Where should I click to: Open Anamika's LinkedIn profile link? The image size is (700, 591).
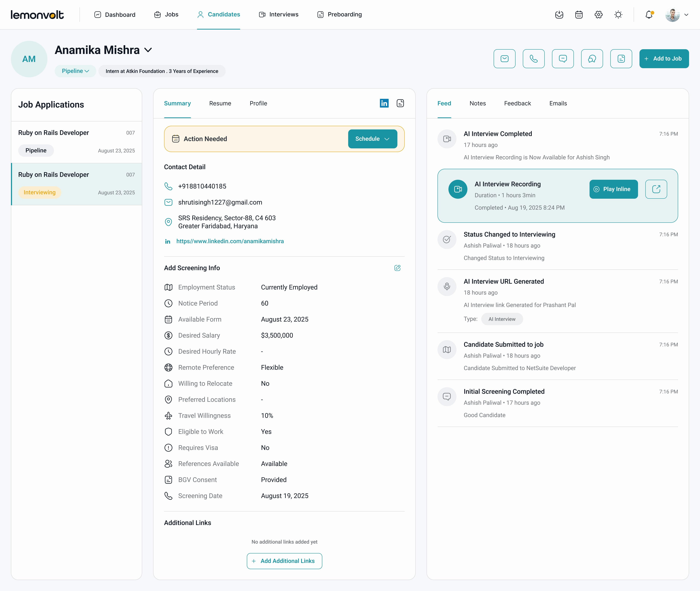(x=230, y=241)
